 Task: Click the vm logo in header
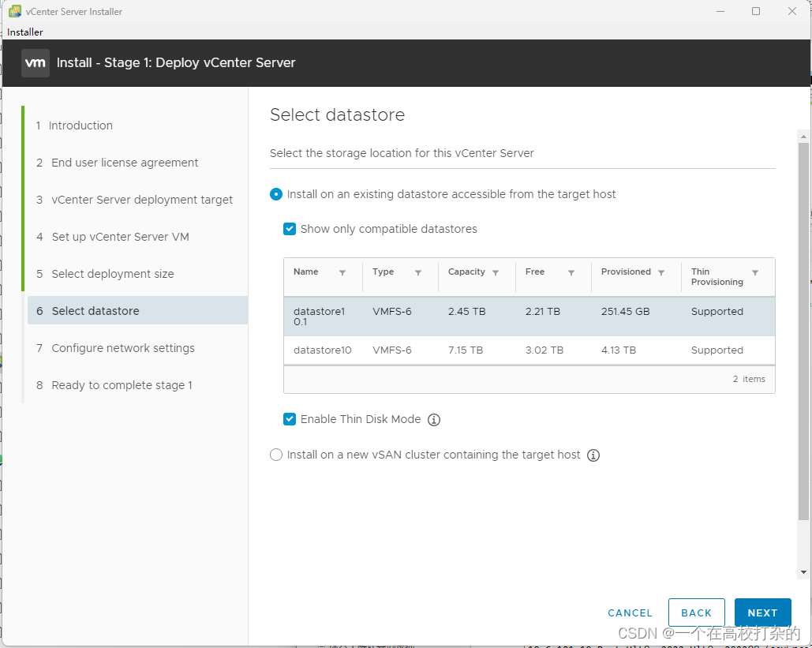point(36,62)
